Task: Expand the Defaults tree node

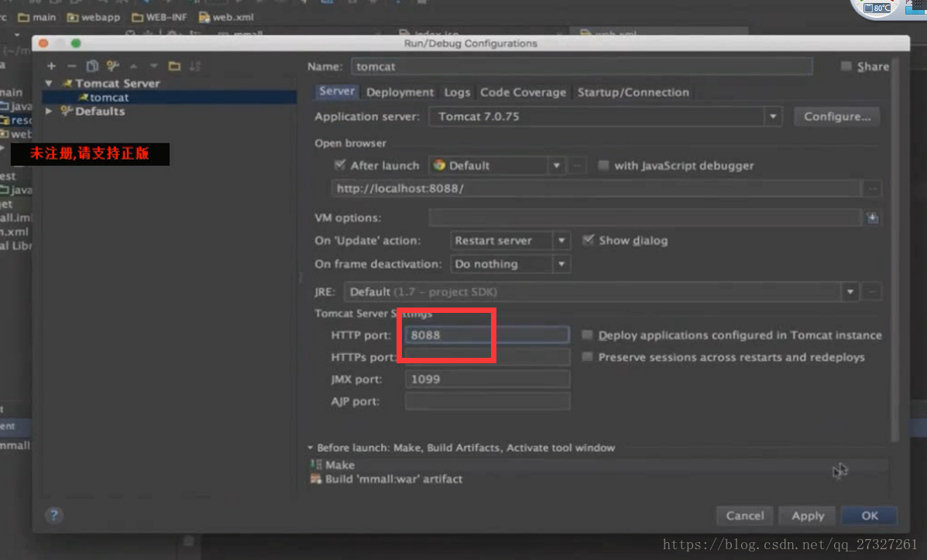Action: coord(49,112)
